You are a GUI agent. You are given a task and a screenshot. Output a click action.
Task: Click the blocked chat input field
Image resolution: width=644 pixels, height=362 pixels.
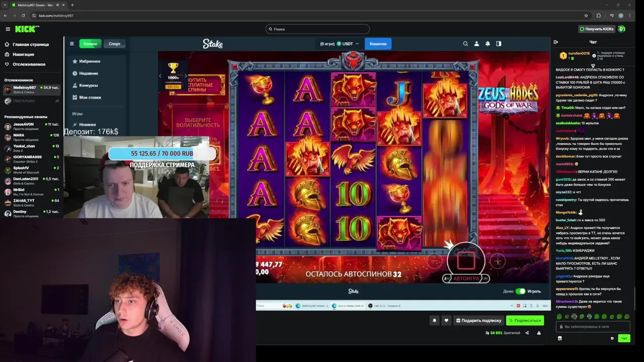click(x=593, y=327)
